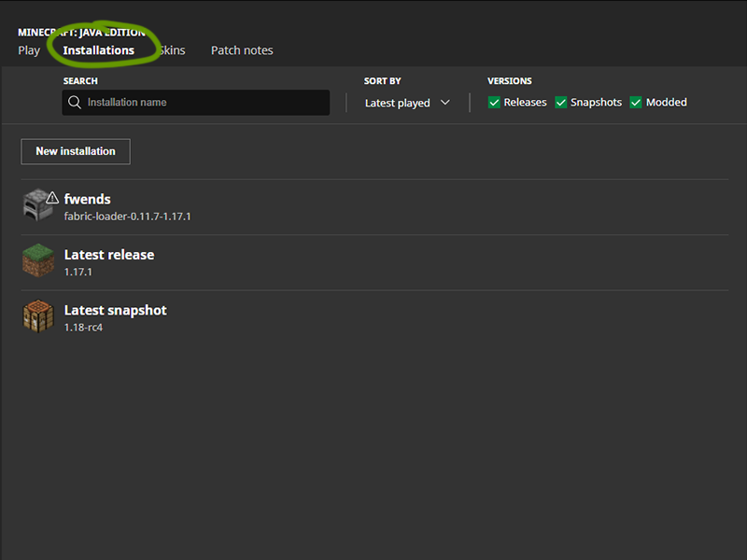Image resolution: width=747 pixels, height=560 pixels.
Task: Click the warning triangle beside fwends
Action: [x=52, y=198]
